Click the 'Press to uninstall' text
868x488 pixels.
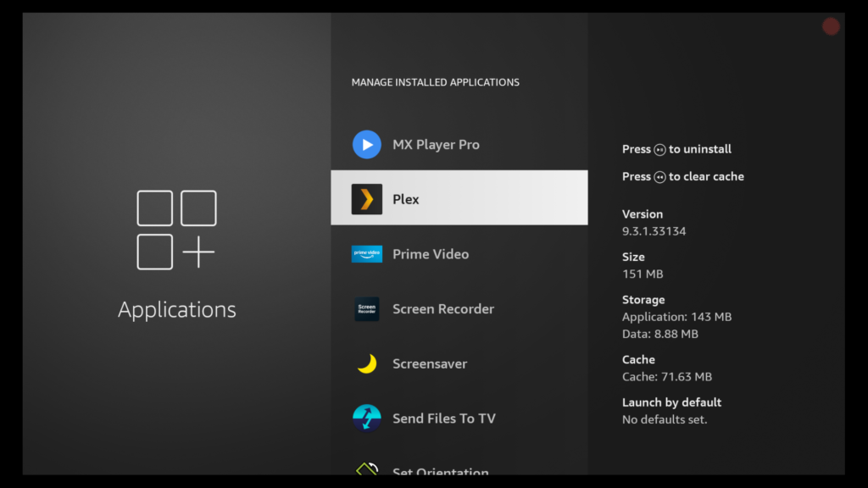676,149
